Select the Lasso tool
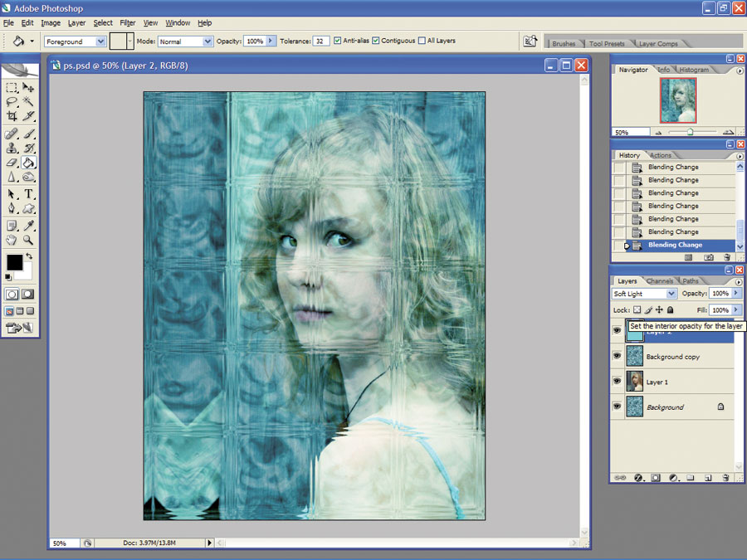 pos(12,101)
